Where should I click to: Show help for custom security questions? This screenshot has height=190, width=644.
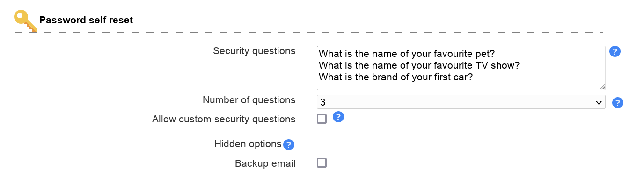tap(338, 117)
